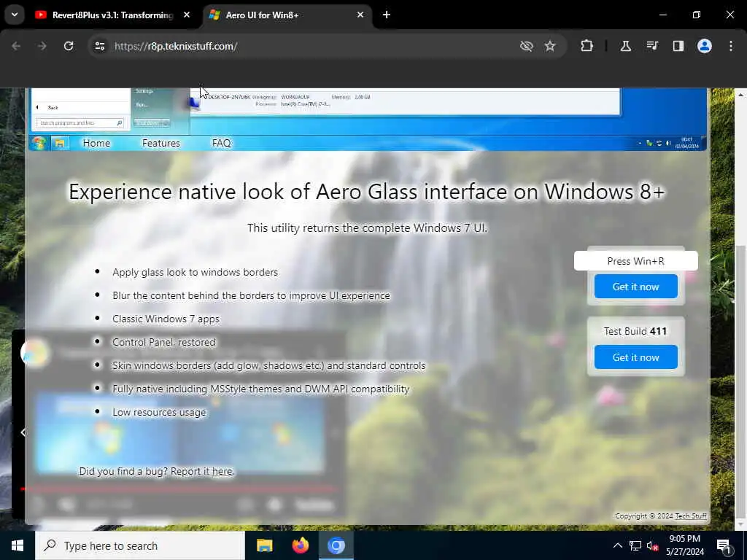Close the Aero UI for Win8+ tab

tap(360, 15)
